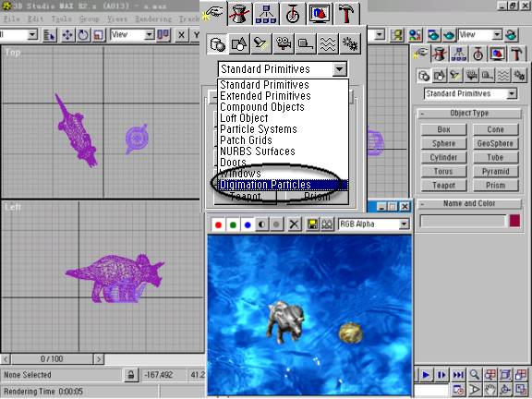Open the enlarged Utilities hammer tab
This screenshot has height=399, width=532.
tap(346, 14)
